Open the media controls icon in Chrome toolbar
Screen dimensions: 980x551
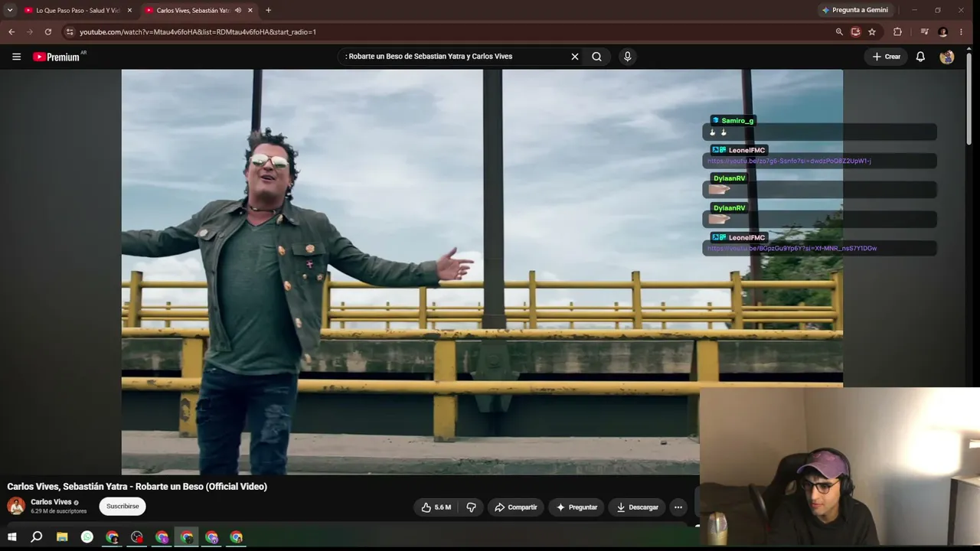(924, 32)
